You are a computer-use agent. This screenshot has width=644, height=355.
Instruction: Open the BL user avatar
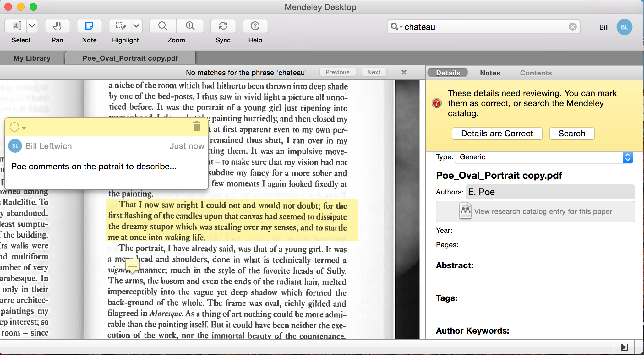[624, 27]
